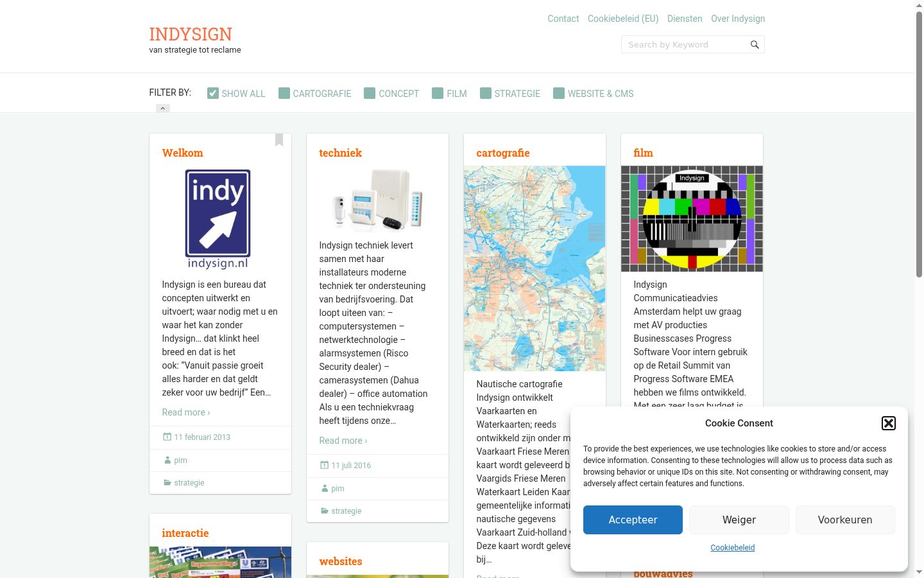Click the nautical map thumbnail
The height and width of the screenshot is (578, 924).
tap(535, 268)
